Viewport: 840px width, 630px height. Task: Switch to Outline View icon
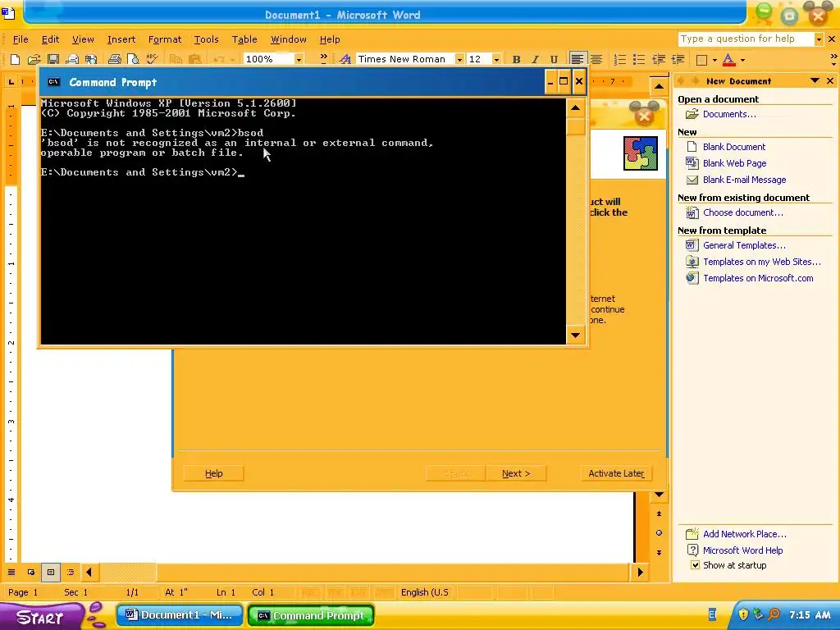(x=71, y=572)
